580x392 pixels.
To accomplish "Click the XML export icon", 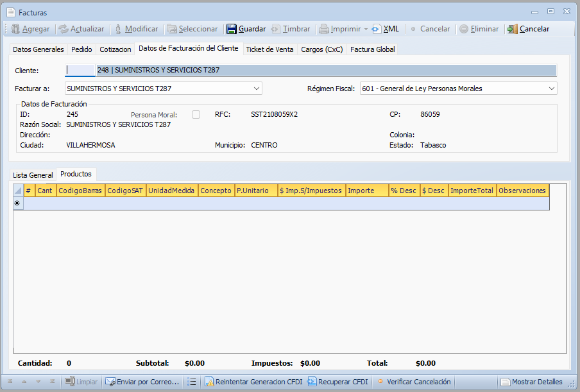I will [377, 29].
